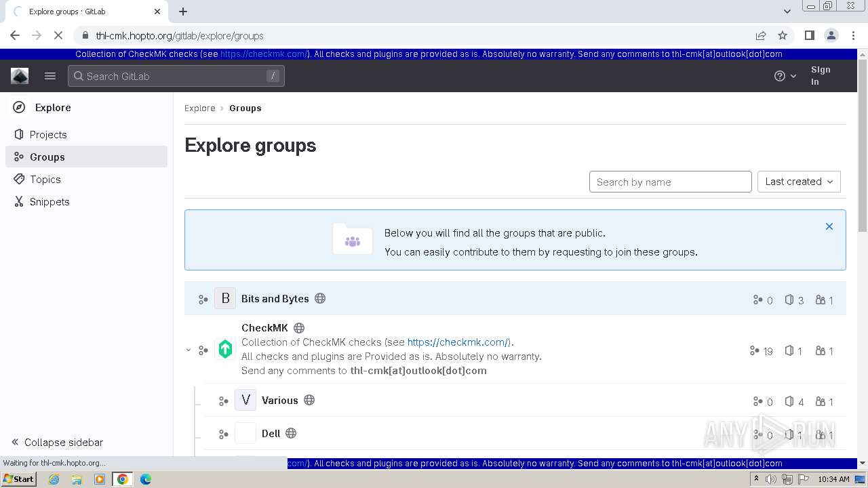Click the Explore breadcrumb link
Viewport: 868px width, 488px height.
199,108
